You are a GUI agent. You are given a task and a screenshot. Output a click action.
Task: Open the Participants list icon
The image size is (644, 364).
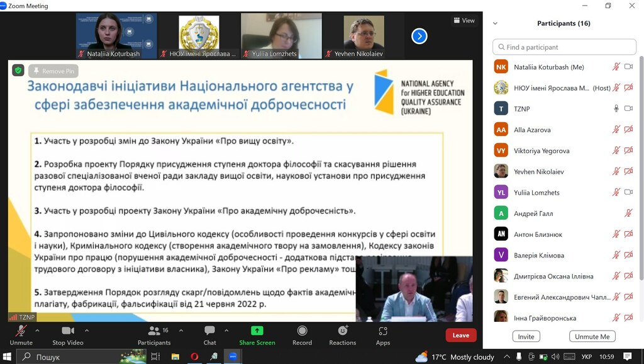tap(153, 331)
